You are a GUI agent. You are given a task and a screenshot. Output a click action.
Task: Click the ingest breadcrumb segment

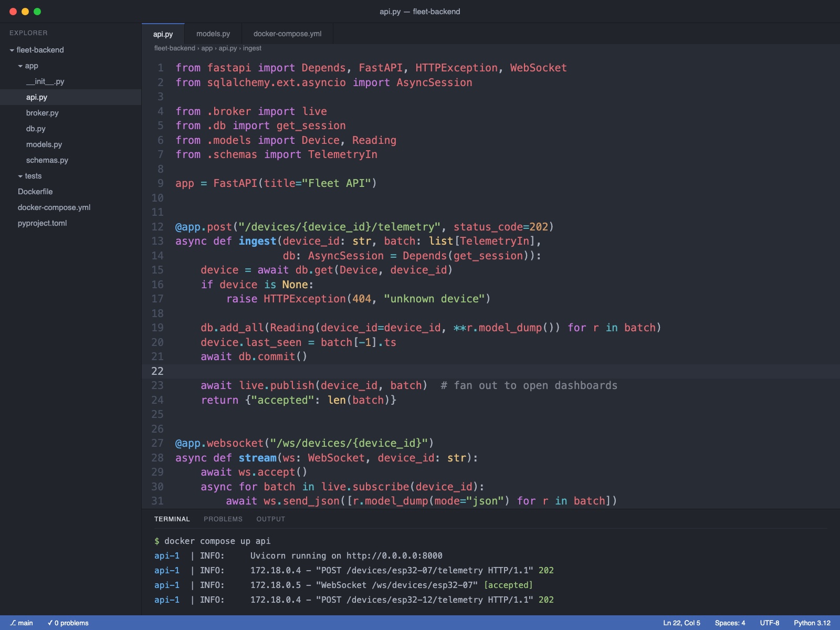coord(252,48)
